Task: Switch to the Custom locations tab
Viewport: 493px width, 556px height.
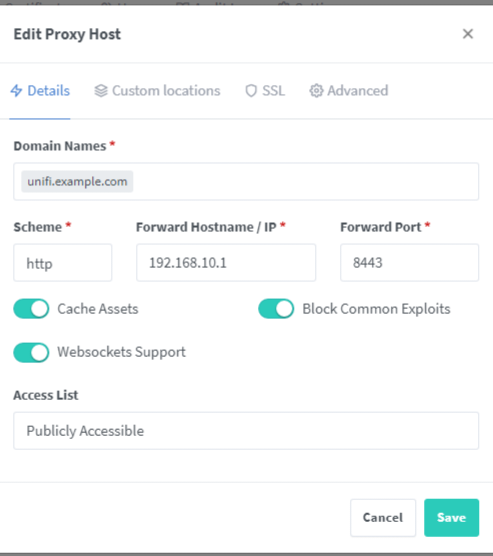Action: 157,91
